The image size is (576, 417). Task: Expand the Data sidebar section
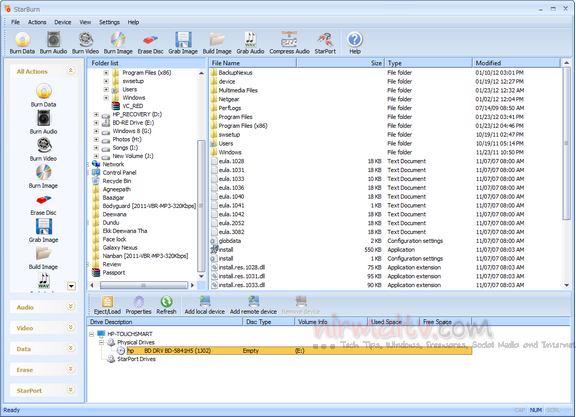[71, 348]
